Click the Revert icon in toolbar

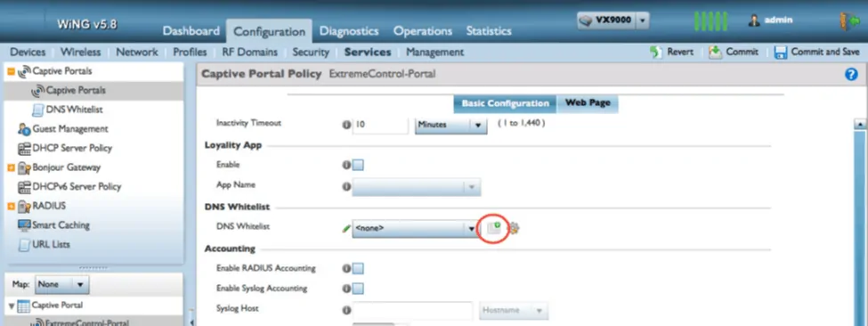655,53
